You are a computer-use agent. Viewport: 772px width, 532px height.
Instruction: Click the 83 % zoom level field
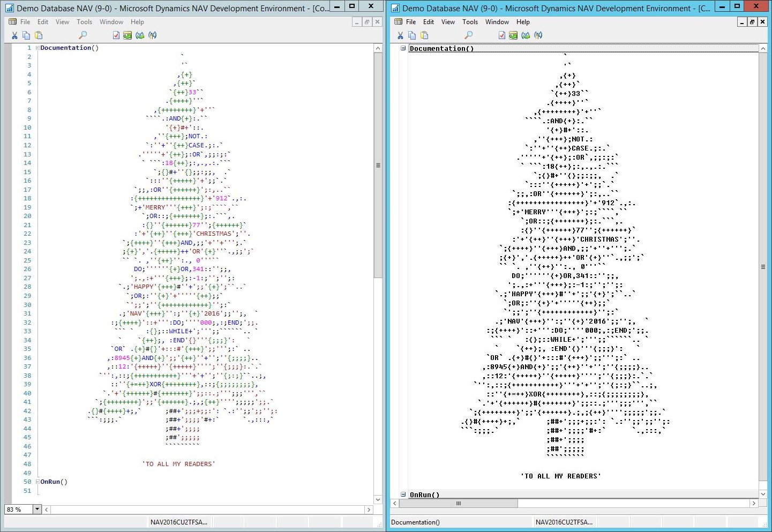point(19,509)
